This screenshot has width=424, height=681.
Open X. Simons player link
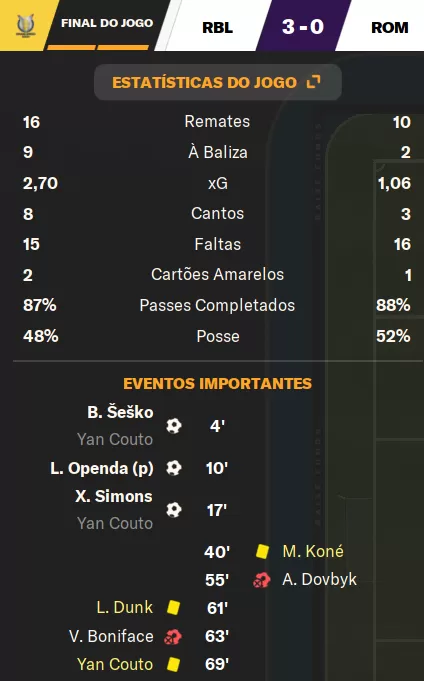114,496
